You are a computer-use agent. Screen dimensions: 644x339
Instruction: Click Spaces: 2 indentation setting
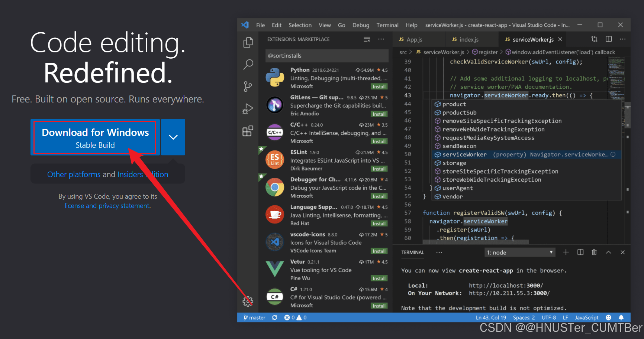[x=524, y=317]
